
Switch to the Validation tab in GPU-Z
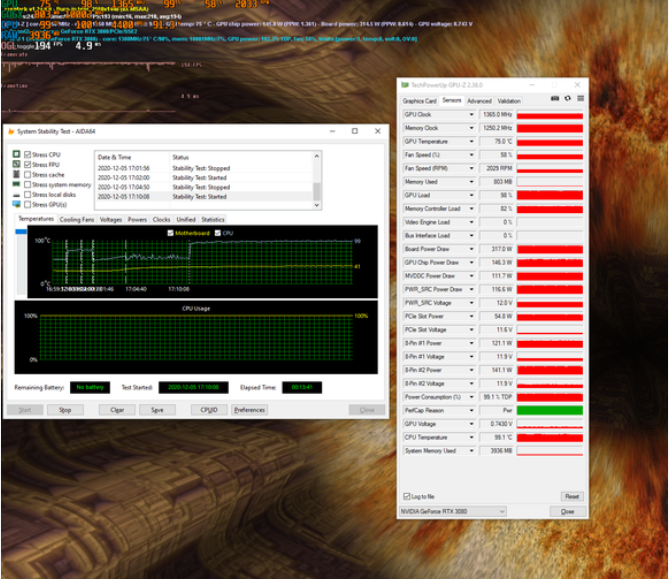[x=509, y=101]
